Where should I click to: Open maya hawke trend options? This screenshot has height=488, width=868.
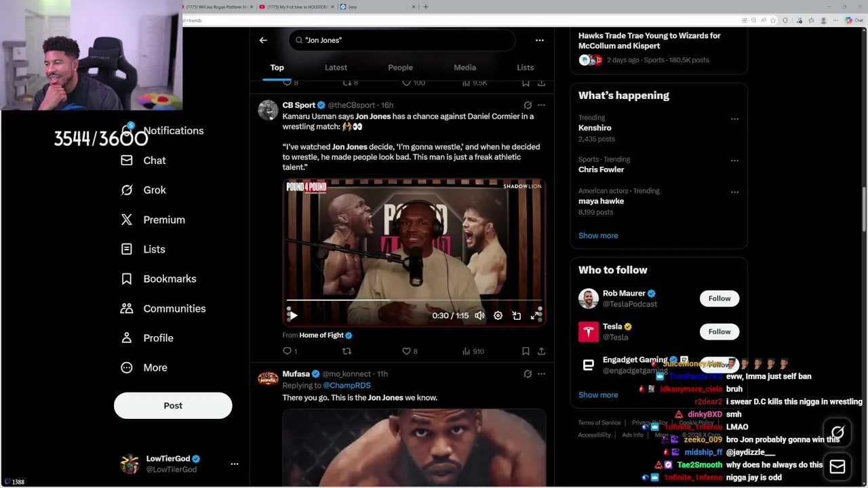734,192
